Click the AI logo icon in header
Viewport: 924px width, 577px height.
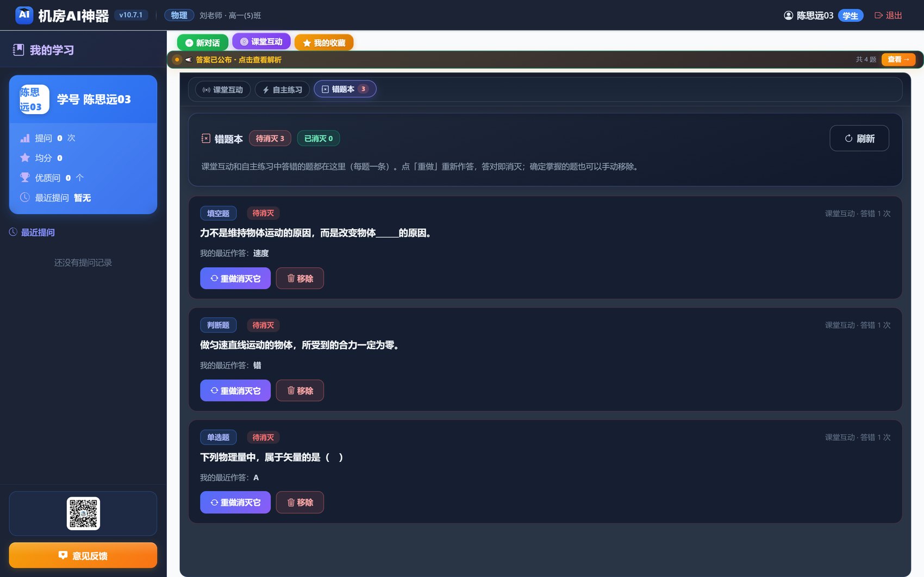coord(24,15)
